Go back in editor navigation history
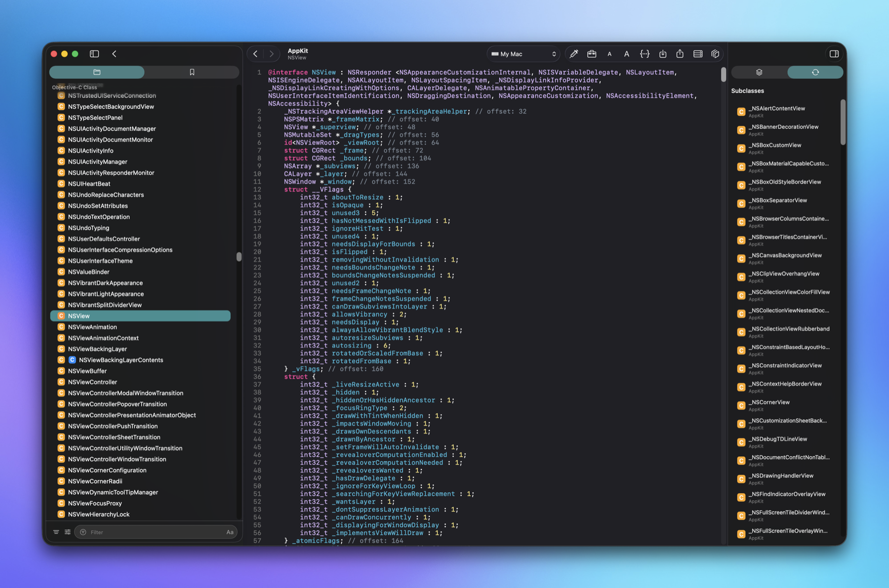 (255, 54)
